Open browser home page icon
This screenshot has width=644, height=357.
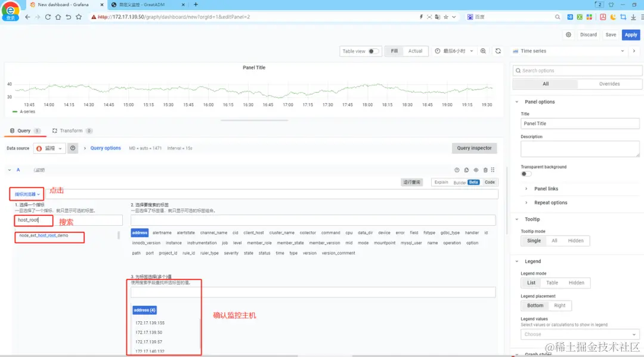58,17
